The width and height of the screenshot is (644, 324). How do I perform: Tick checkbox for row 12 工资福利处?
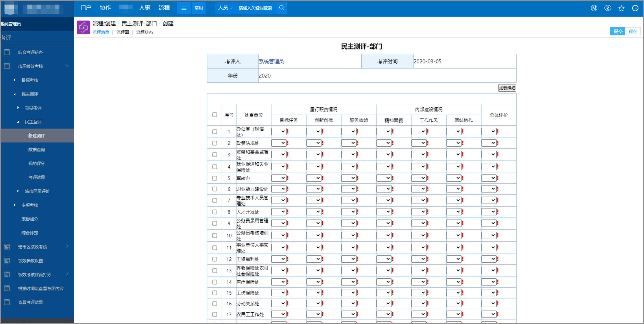pyautogui.click(x=215, y=259)
